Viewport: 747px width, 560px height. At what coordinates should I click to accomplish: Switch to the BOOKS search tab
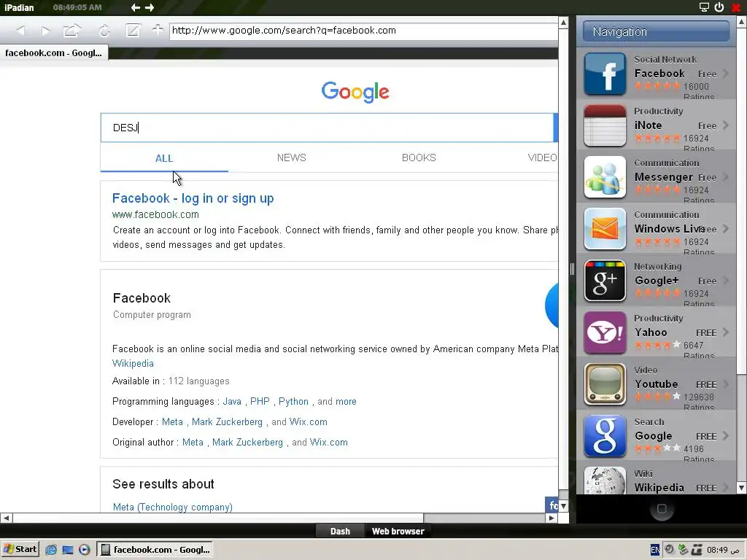[419, 157]
